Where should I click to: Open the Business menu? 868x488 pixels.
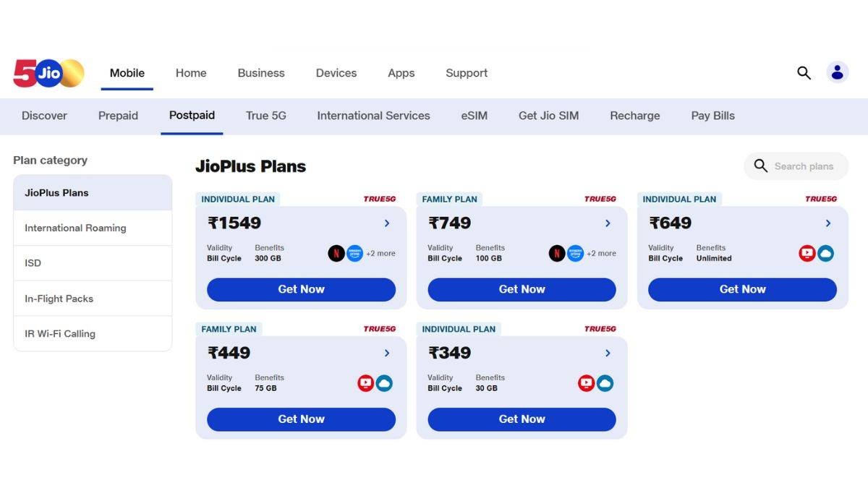point(261,73)
